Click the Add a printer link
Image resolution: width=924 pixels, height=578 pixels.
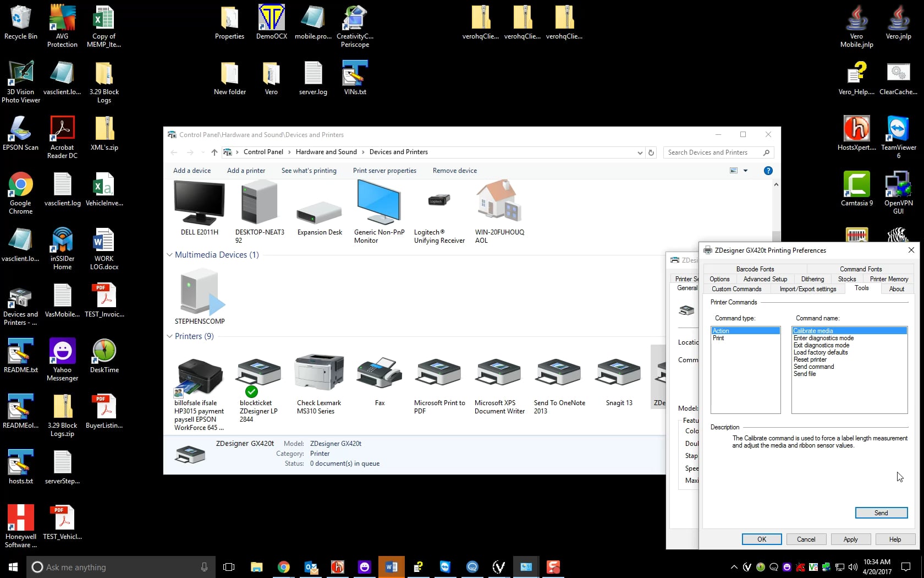pos(246,171)
